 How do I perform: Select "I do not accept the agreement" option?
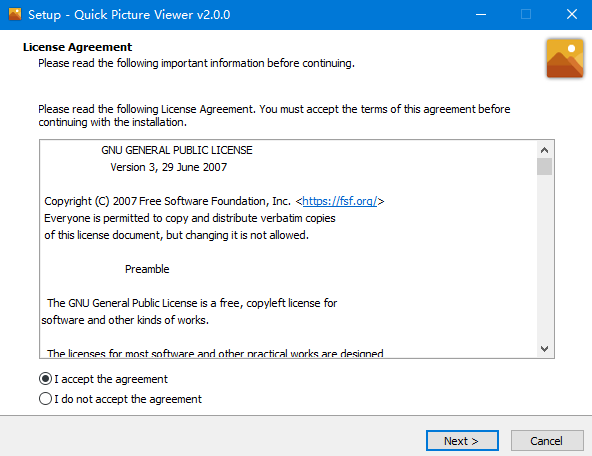pyautogui.click(x=45, y=399)
